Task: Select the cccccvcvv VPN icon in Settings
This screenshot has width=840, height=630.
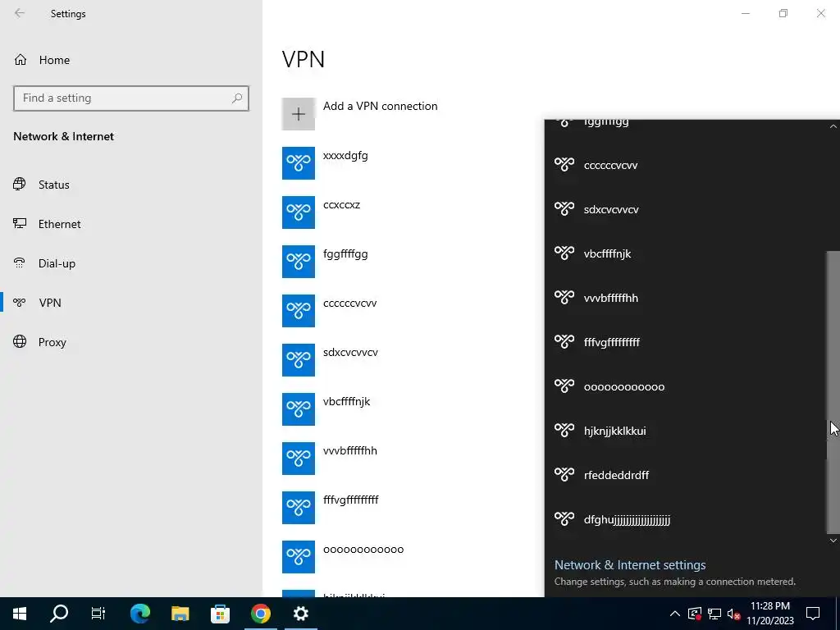Action: (x=299, y=311)
